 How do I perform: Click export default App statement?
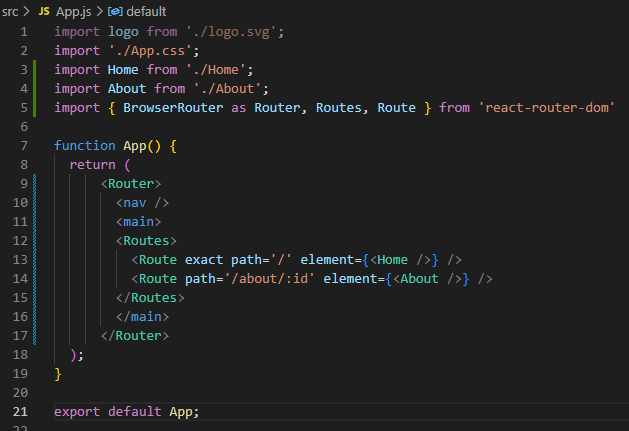click(x=127, y=412)
